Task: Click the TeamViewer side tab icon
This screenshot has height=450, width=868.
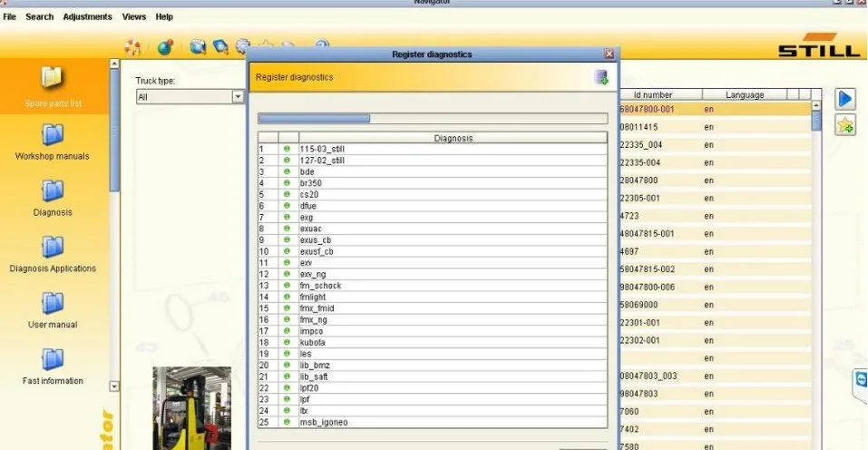Action: point(861,380)
